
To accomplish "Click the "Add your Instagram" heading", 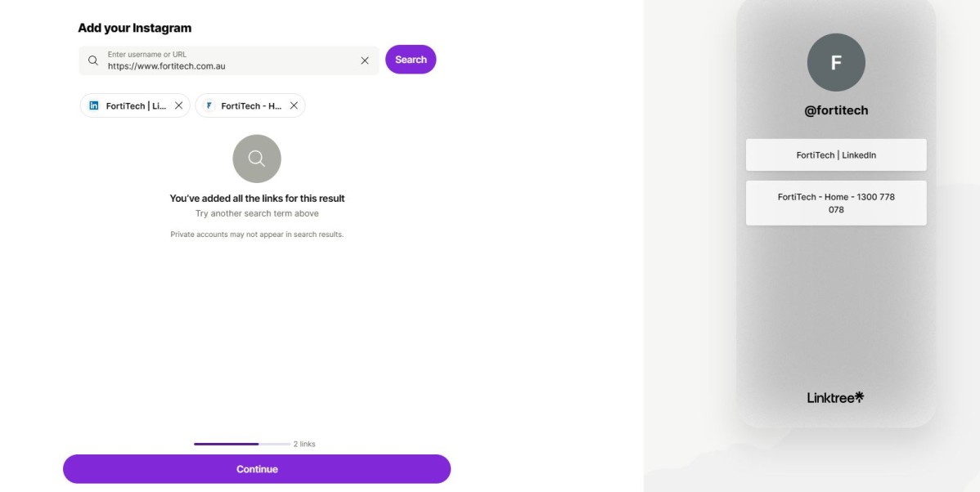I will [135, 28].
